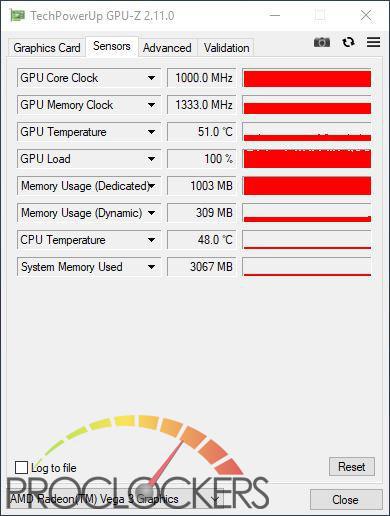Switch to the Graphics Card tab

pos(47,48)
